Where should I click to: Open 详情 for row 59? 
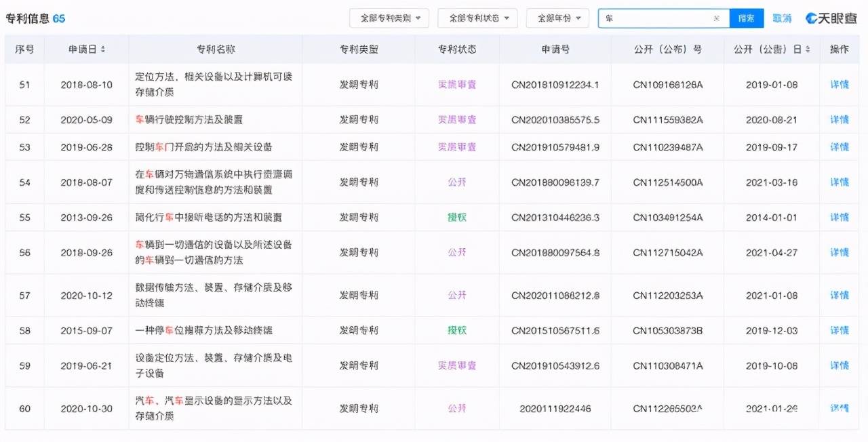840,365
